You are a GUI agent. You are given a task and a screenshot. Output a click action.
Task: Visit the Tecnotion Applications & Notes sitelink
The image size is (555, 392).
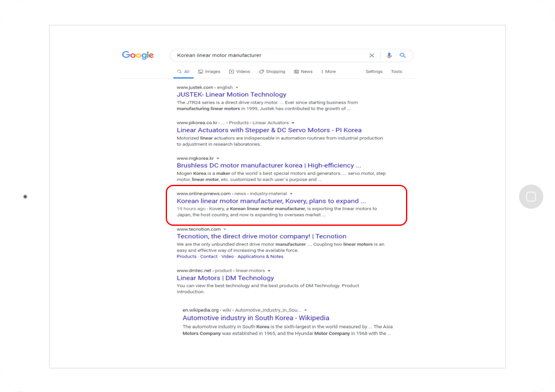pos(260,257)
